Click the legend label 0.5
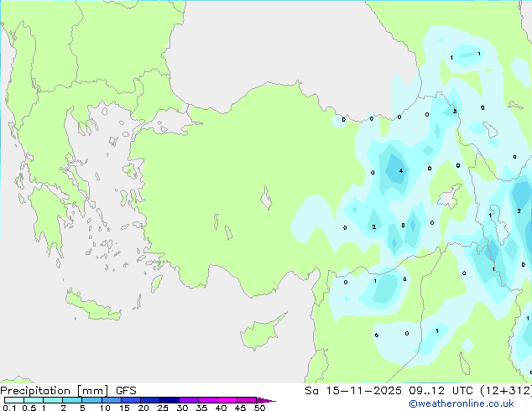The height and width of the screenshot is (411, 532). tap(29, 408)
